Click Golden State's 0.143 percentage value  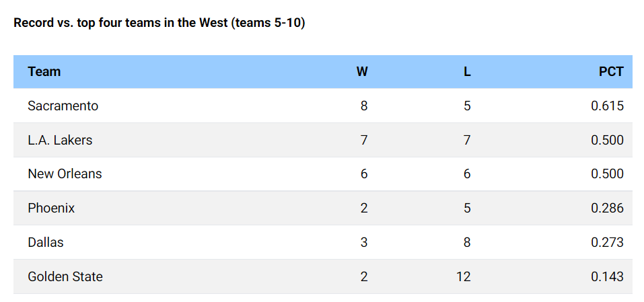607,276
